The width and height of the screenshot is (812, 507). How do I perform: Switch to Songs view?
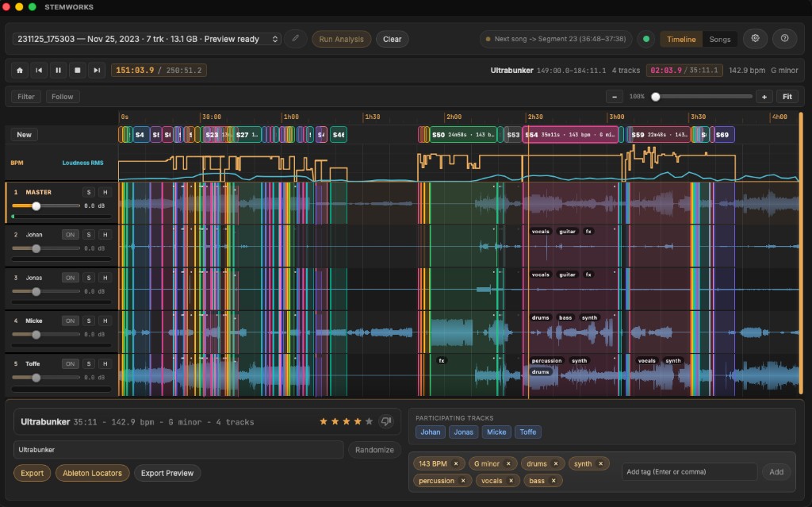tap(719, 39)
